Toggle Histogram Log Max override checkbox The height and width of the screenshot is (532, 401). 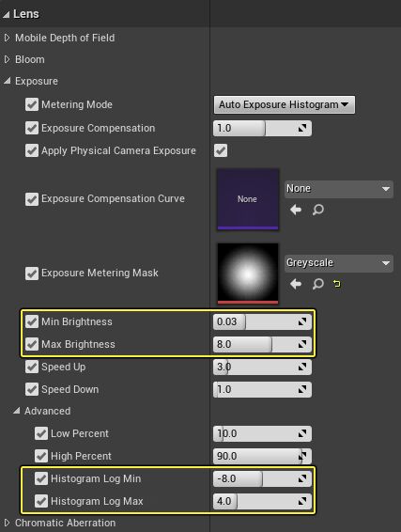[x=41, y=501]
